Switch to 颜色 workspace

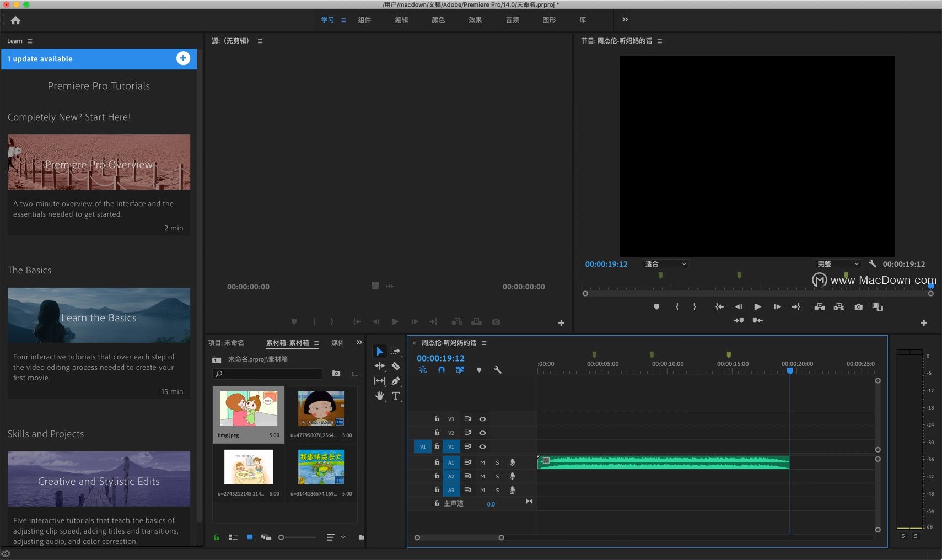[x=438, y=20]
